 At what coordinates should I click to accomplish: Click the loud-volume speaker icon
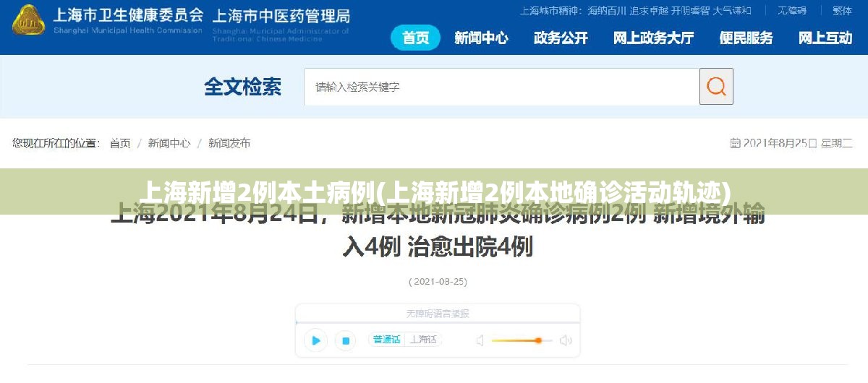(566, 340)
